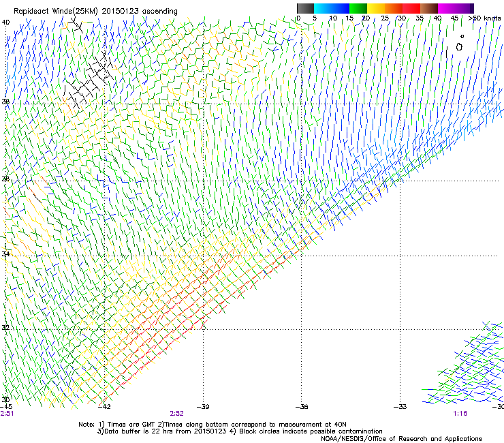Image resolution: width=504 pixels, height=443 pixels.
Task: Click the 'NOAA/NESDIS/Office of Research and Applications' credit
Action: click(x=401, y=439)
